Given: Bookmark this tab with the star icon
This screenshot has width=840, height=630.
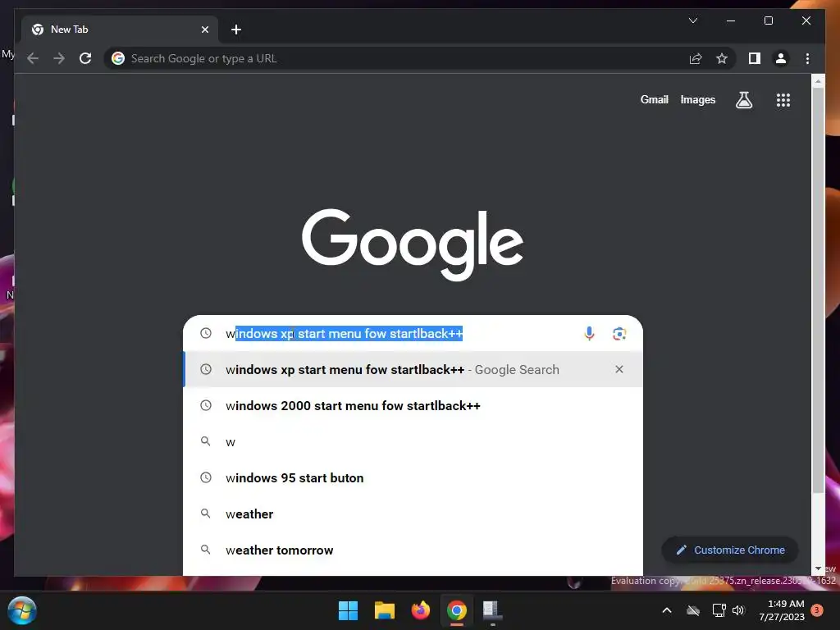Looking at the screenshot, I should 722,58.
